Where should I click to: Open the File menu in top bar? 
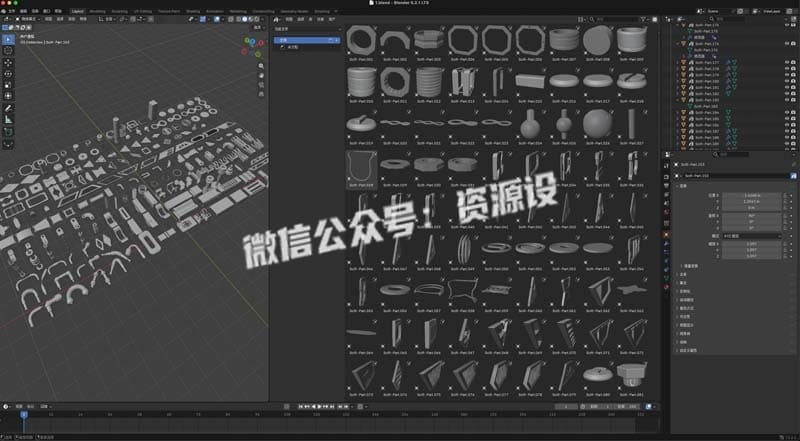[12, 11]
